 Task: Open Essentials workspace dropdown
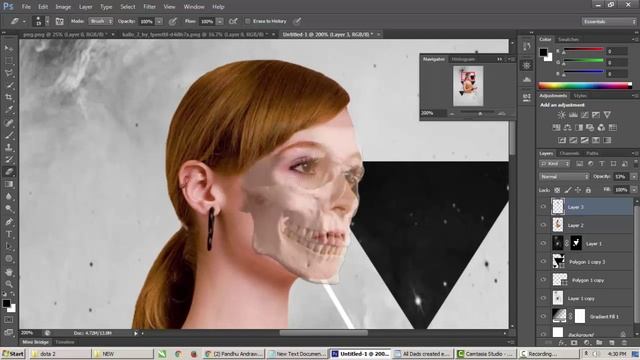(609, 22)
